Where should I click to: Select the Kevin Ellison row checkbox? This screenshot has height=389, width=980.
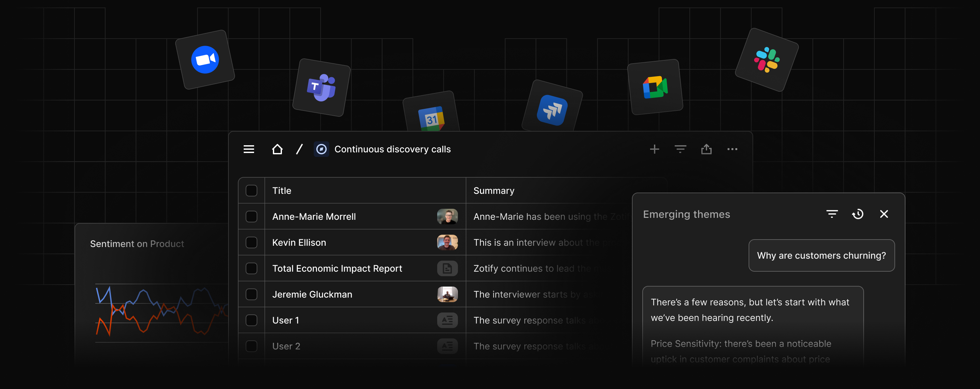(251, 242)
